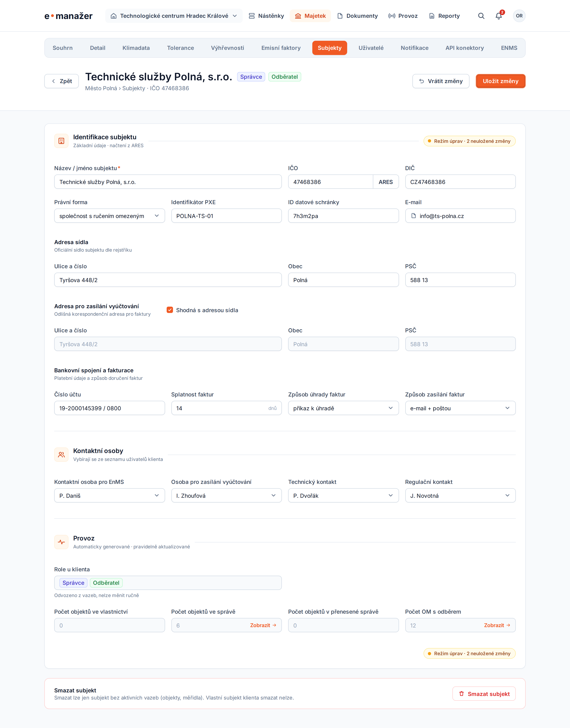Click the Uložit změny button
Image resolution: width=570 pixels, height=728 pixels.
pyautogui.click(x=500, y=81)
